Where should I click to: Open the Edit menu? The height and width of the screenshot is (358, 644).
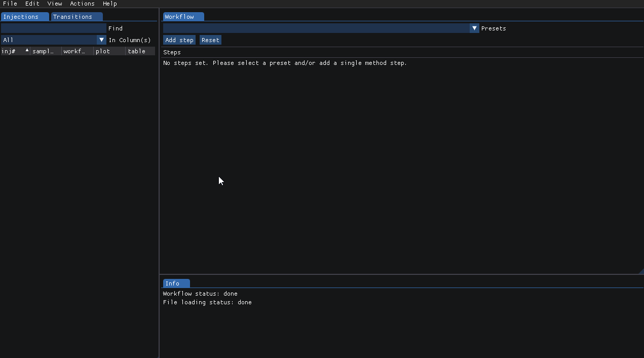click(32, 4)
